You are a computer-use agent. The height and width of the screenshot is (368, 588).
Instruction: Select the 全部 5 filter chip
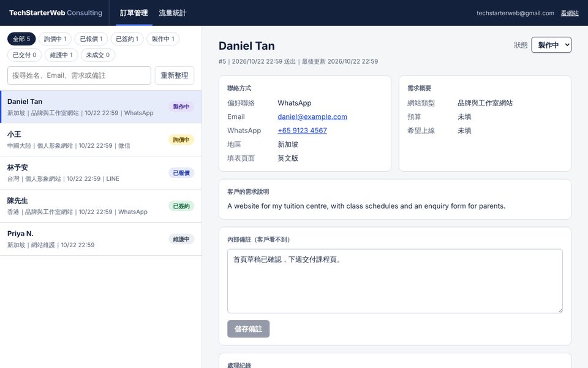(21, 39)
